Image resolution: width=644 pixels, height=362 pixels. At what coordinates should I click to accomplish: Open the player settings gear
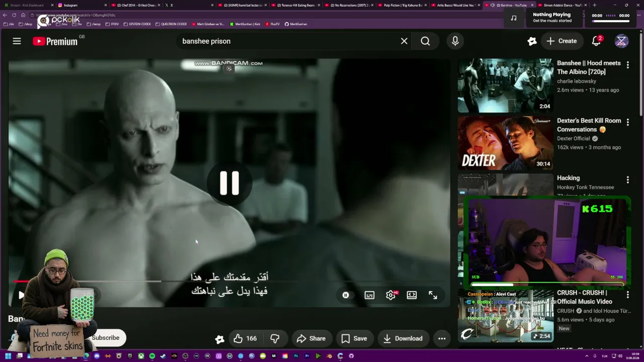tap(390, 295)
